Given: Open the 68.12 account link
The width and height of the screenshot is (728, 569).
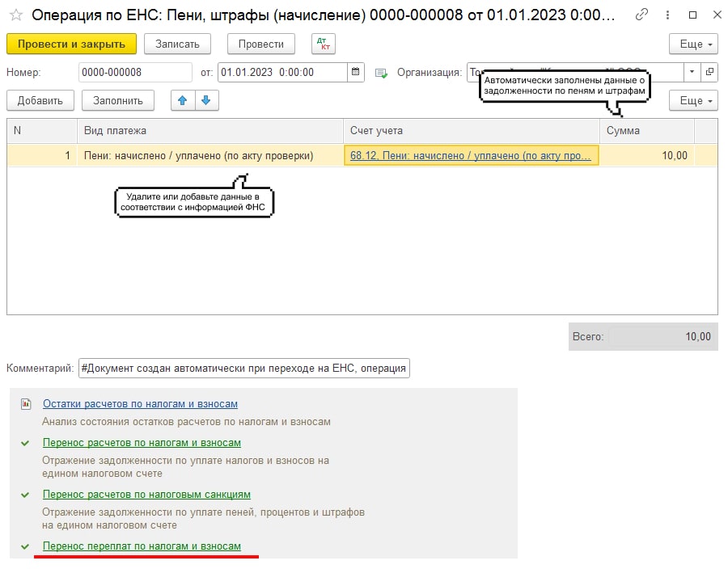Looking at the screenshot, I should 471,155.
